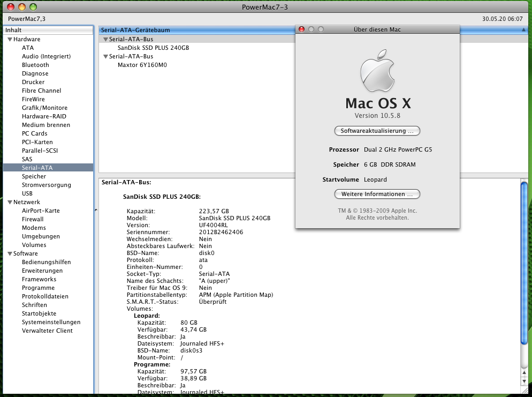Screen dimensions: 532x397
Task: Open the Bluetooth hardware entry
Action: tap(35, 65)
